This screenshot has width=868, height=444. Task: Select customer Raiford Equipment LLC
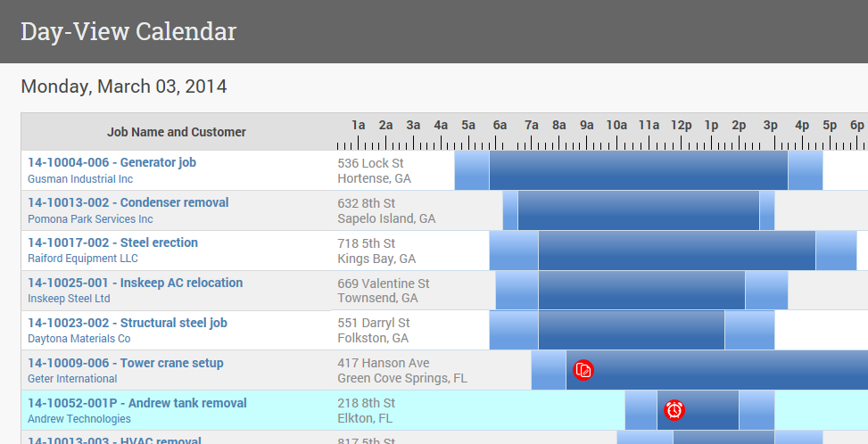tap(83, 259)
